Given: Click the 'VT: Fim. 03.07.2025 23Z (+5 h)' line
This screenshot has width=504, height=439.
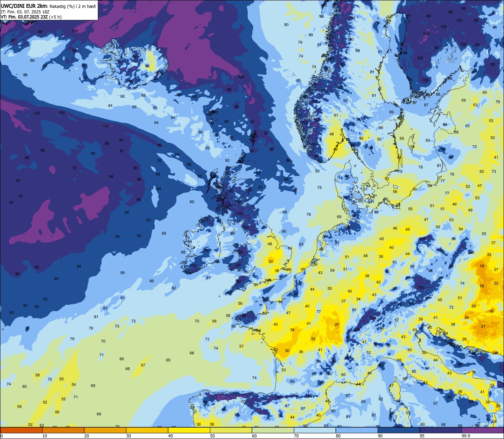Looking at the screenshot, I should (31, 17).
